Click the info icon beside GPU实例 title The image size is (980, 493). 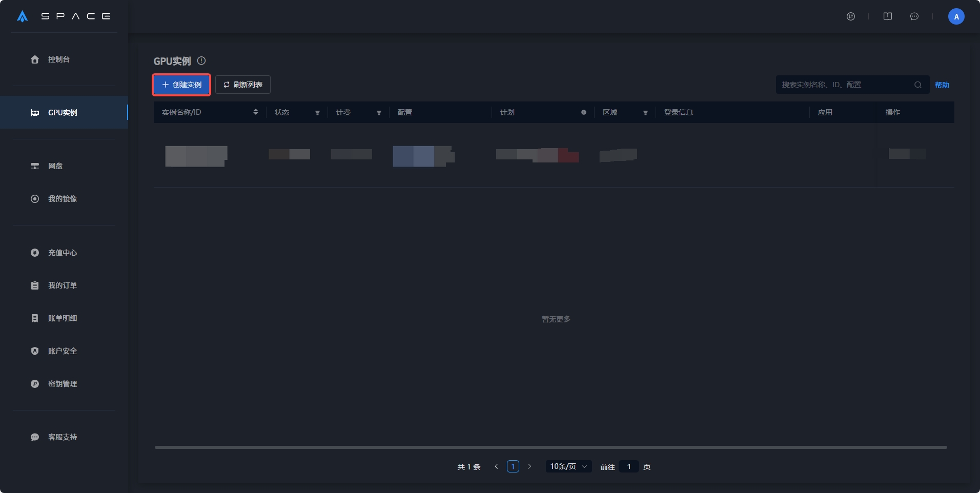[x=201, y=61]
